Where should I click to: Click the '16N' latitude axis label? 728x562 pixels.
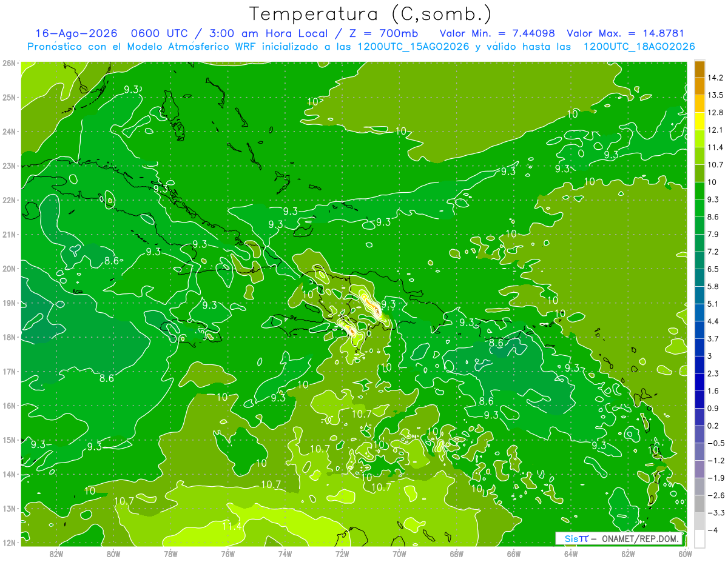click(9, 405)
